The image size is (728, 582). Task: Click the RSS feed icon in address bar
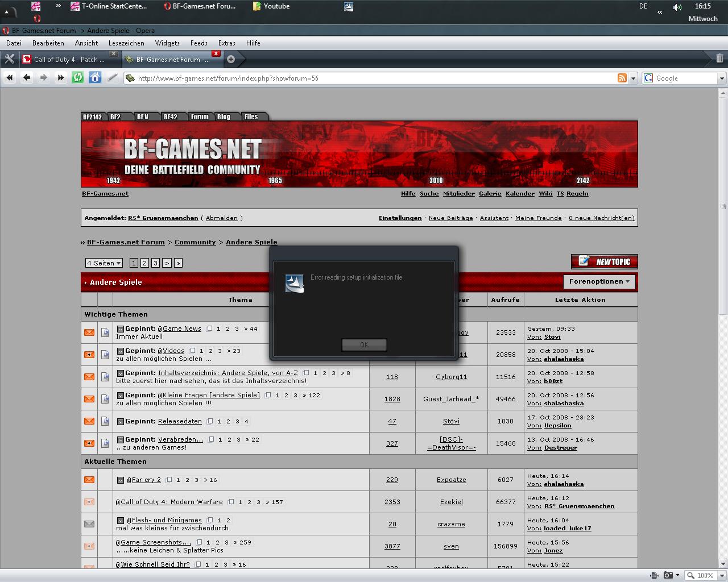click(622, 78)
